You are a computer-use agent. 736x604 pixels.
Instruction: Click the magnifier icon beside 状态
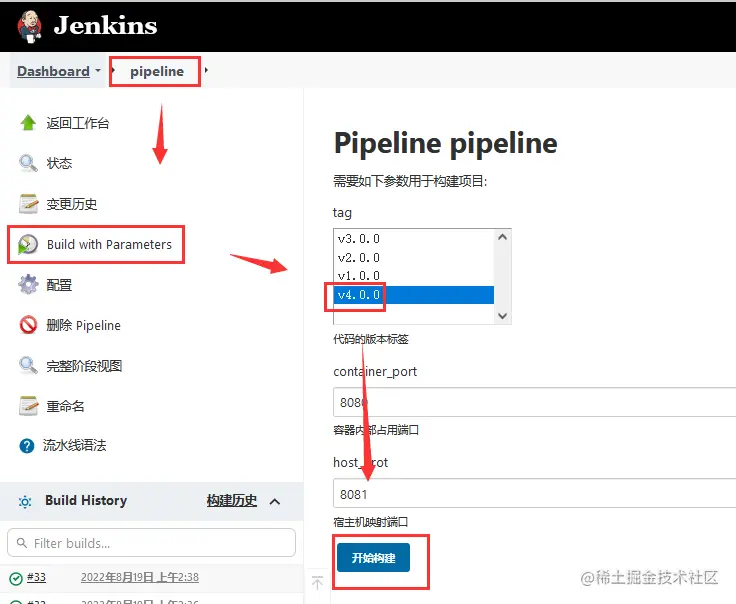(28, 163)
